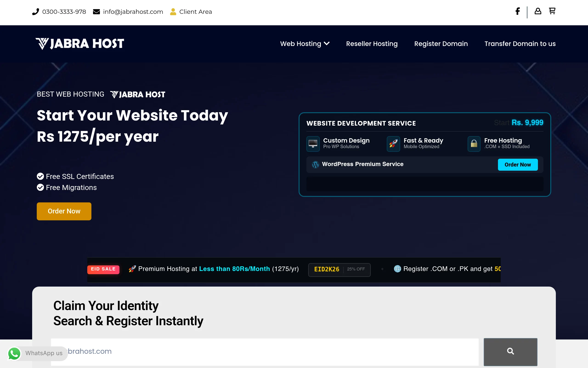Click the checkmark beside Free SSL Certificates
This screenshot has height=368, width=588.
pos(40,176)
